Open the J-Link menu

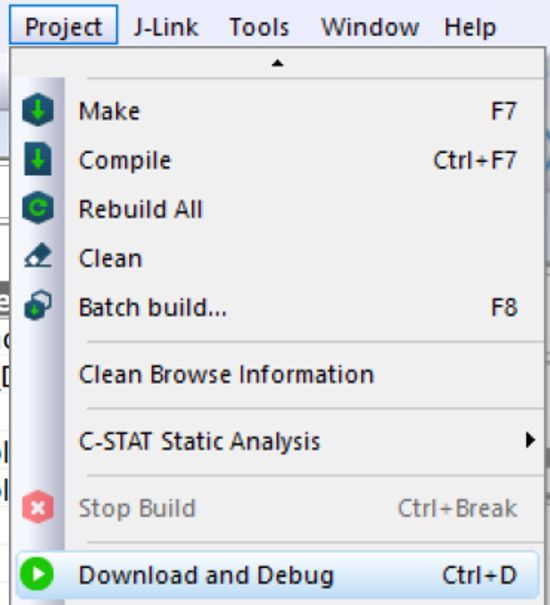pos(166,27)
